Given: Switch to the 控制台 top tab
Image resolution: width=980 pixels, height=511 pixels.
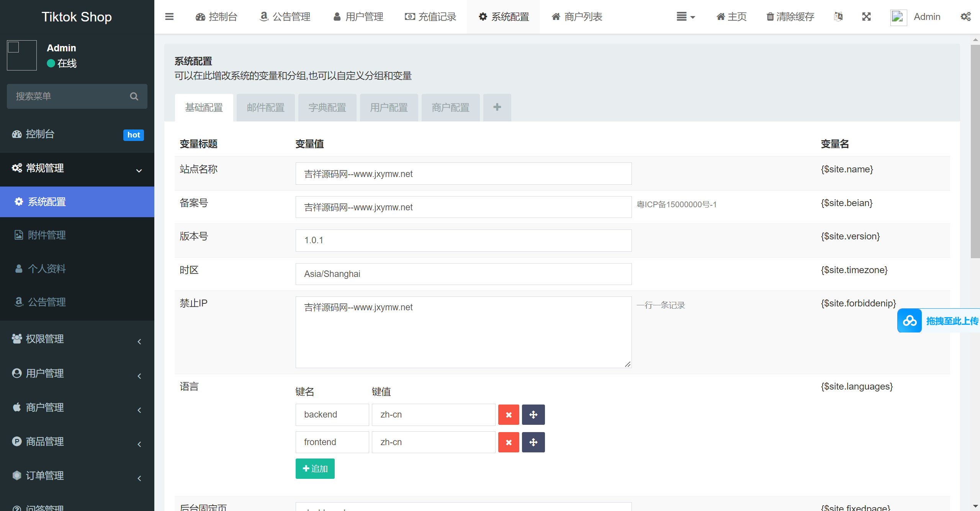Looking at the screenshot, I should coord(216,16).
